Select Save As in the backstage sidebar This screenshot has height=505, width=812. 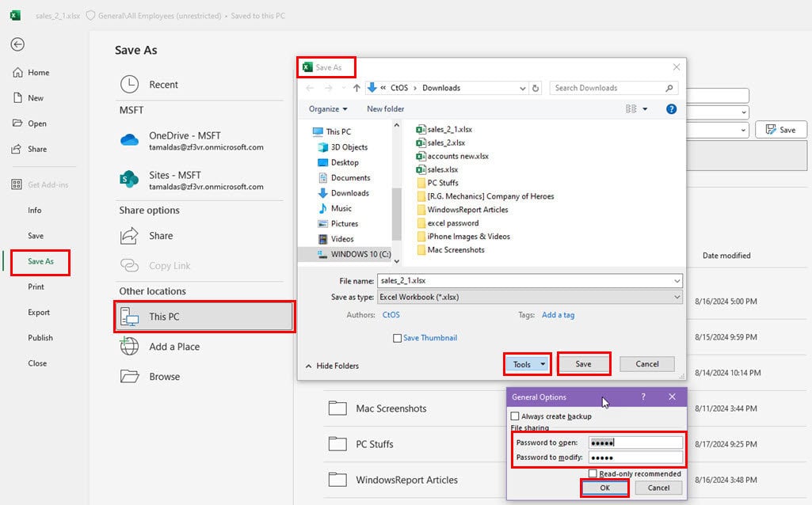(x=40, y=261)
